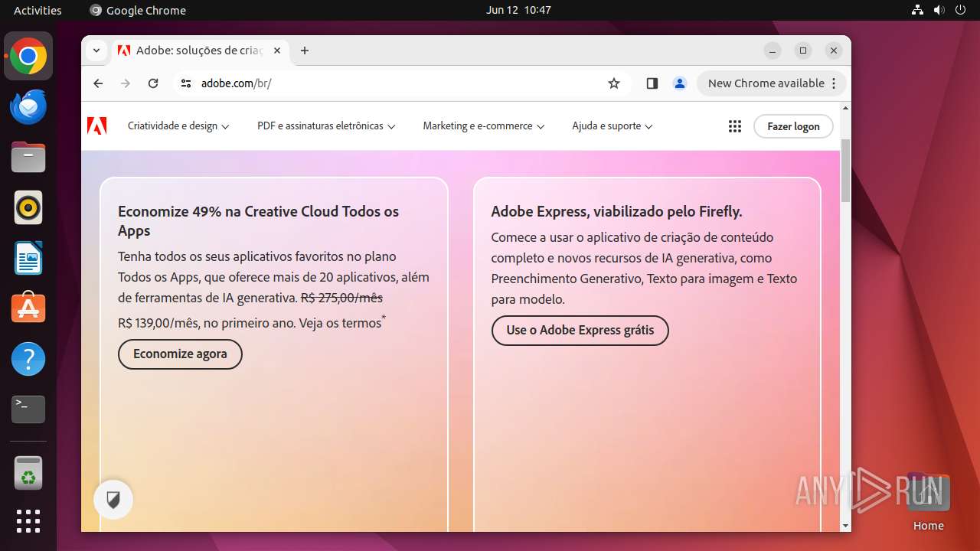The width and height of the screenshot is (980, 551).
Task: Open LibreOffice Writer from the dock
Action: 28,258
